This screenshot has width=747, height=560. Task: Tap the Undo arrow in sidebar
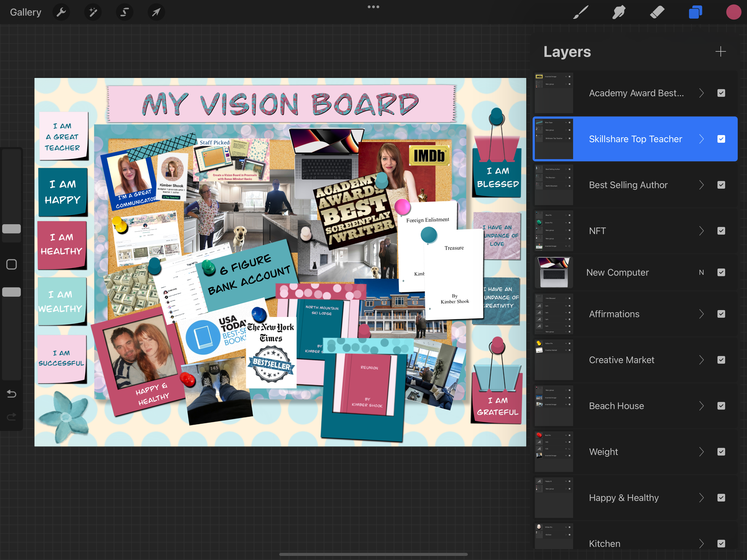pos(11,393)
